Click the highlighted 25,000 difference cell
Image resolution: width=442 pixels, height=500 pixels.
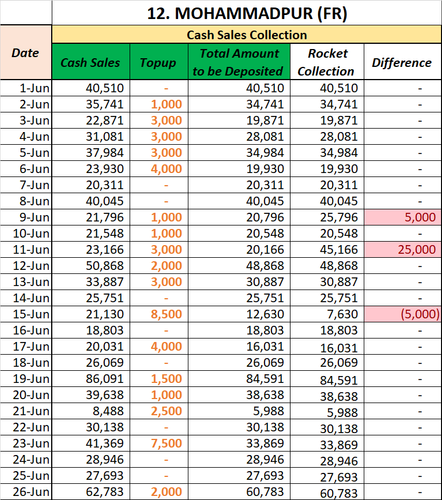[x=403, y=250]
